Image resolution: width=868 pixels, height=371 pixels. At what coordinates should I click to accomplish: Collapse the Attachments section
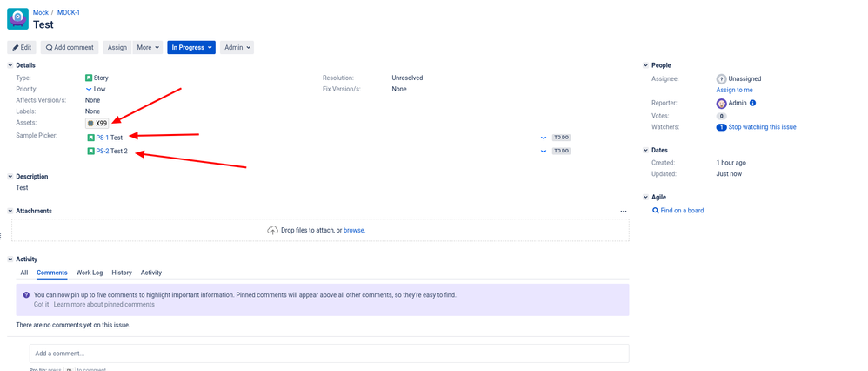coord(10,211)
